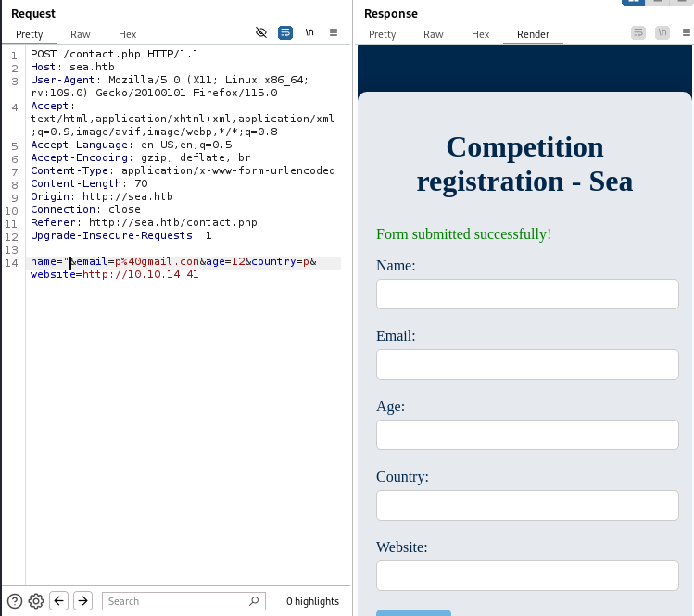Click the Country: form label
This screenshot has height=616, width=694.
click(402, 477)
